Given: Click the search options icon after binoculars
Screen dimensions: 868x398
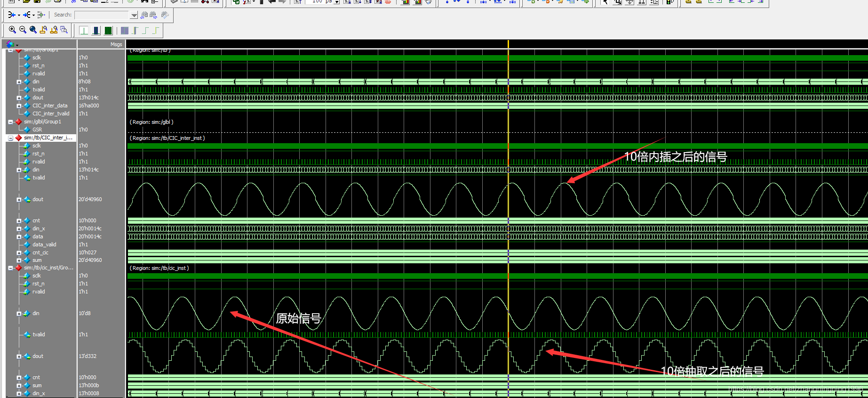Looking at the screenshot, I should pyautogui.click(x=165, y=15).
